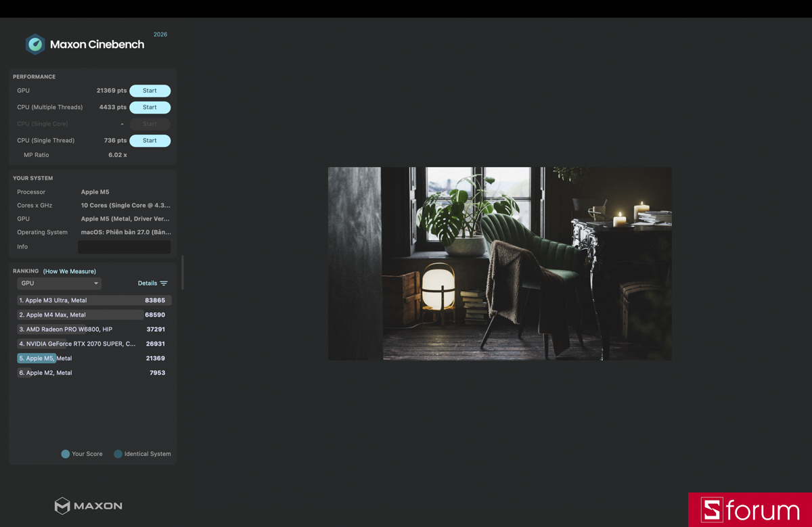Viewport: 812px width, 527px height.
Task: Click the Info input field
Action: [x=124, y=247]
